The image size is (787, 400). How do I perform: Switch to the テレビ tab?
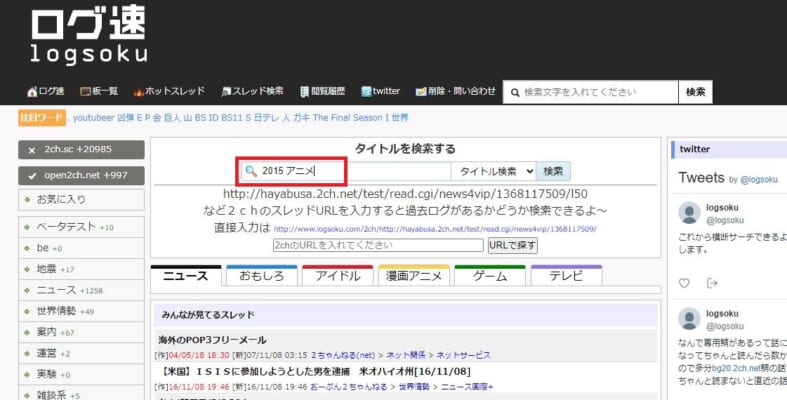(566, 276)
